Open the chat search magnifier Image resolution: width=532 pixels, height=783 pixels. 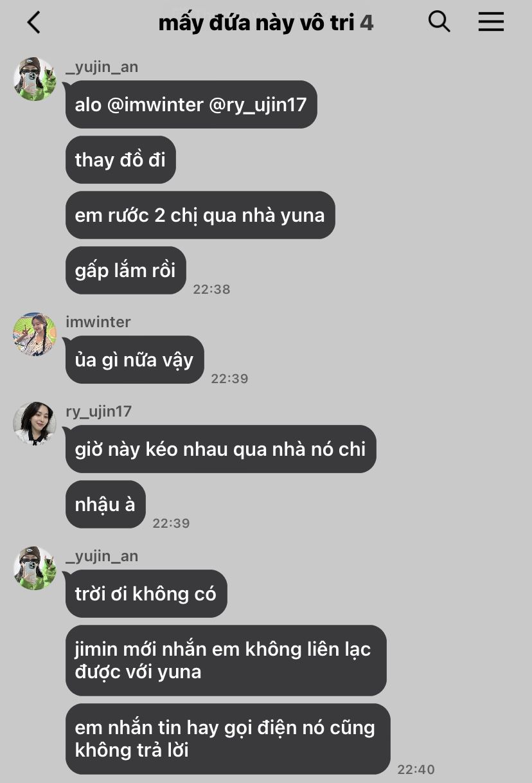pyautogui.click(x=439, y=21)
